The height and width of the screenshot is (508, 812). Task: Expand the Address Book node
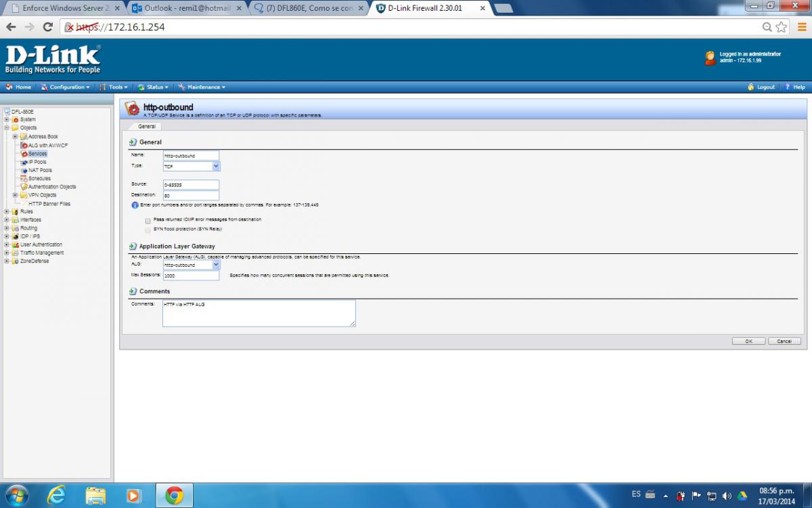pos(16,137)
